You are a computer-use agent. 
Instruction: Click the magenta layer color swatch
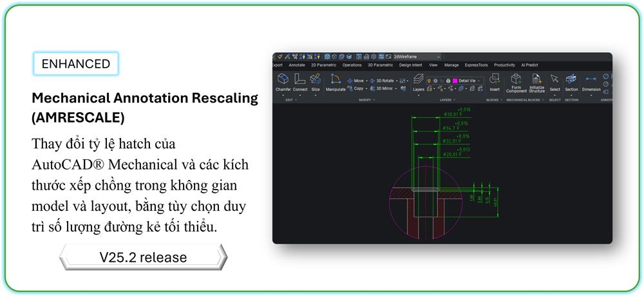pos(455,81)
